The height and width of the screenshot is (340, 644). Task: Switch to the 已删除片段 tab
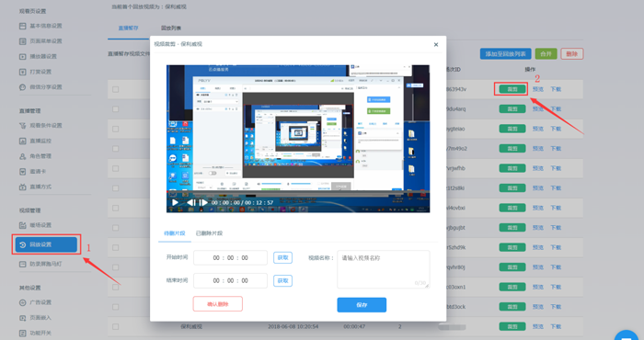pos(209,233)
